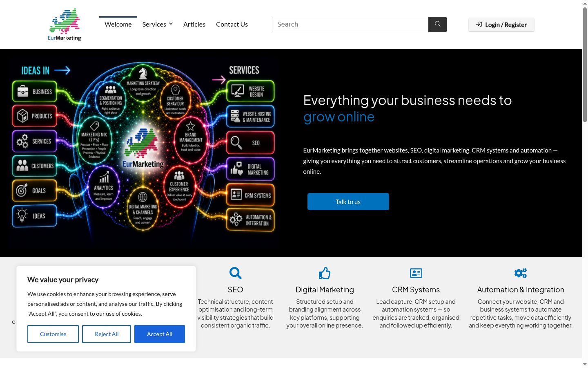Click the Login / Register button
588x368 pixels.
(501, 25)
